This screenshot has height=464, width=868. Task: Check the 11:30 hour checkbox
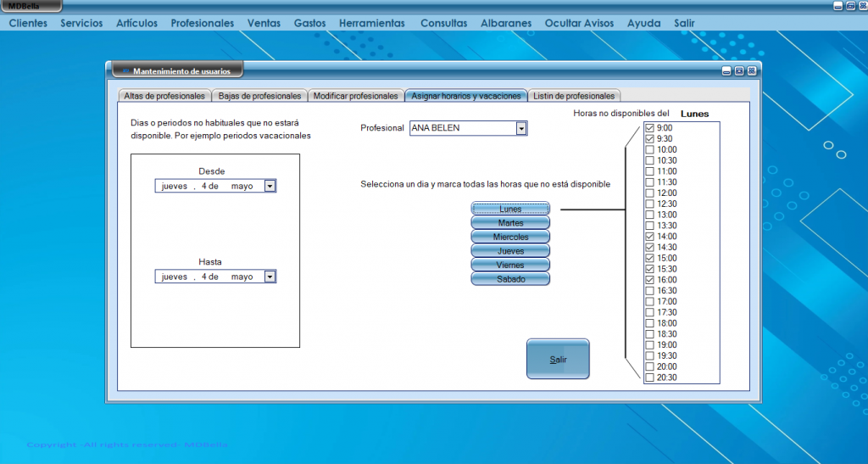pyautogui.click(x=650, y=182)
